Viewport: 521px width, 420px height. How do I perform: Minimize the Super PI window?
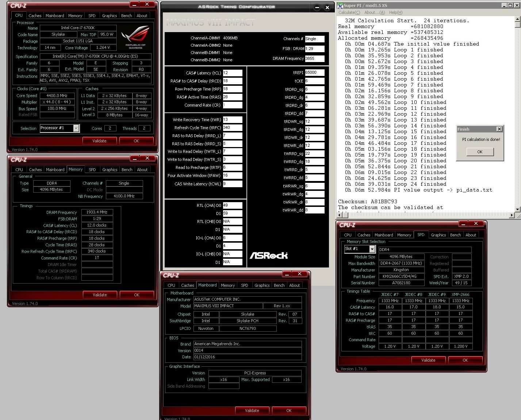504,5
